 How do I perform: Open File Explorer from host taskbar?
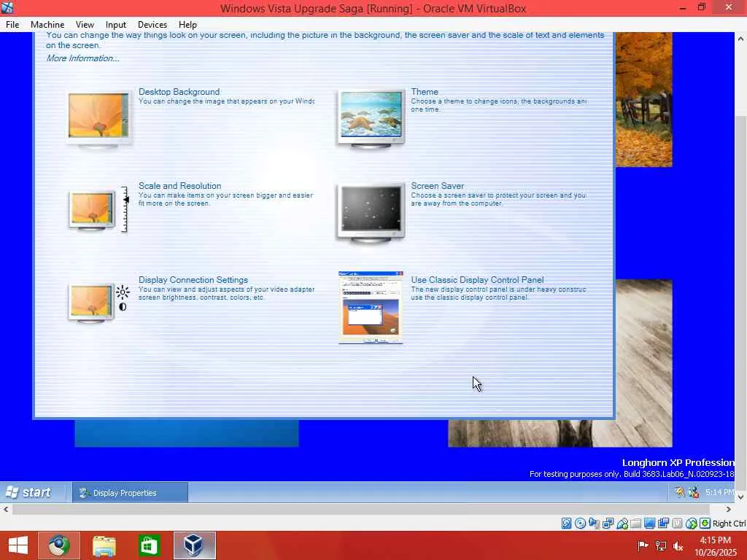click(x=104, y=545)
